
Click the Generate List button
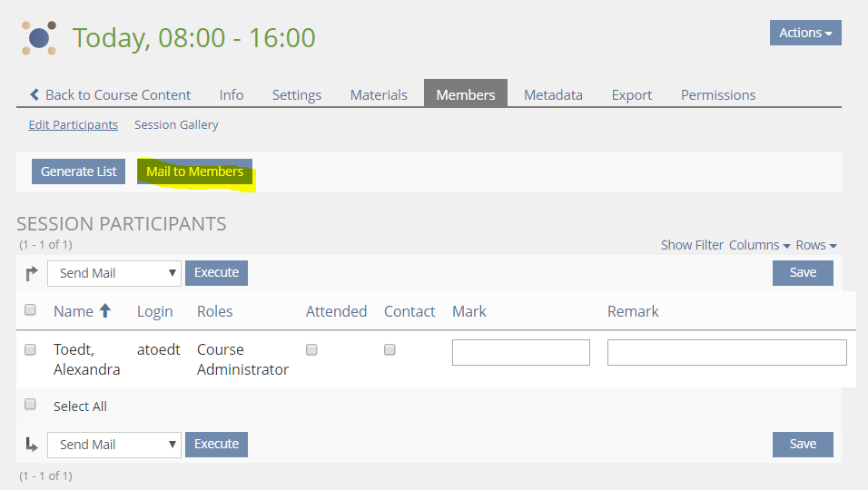pos(79,171)
